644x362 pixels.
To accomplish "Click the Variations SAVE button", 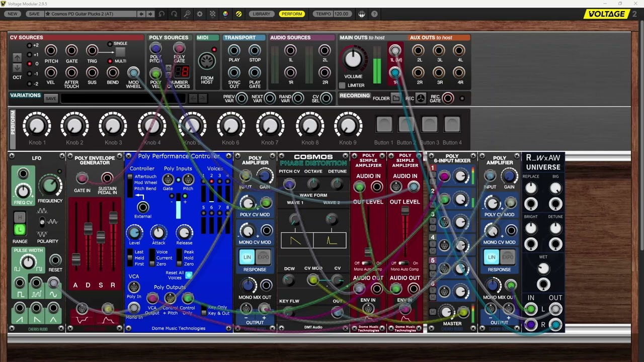I will [51, 99].
